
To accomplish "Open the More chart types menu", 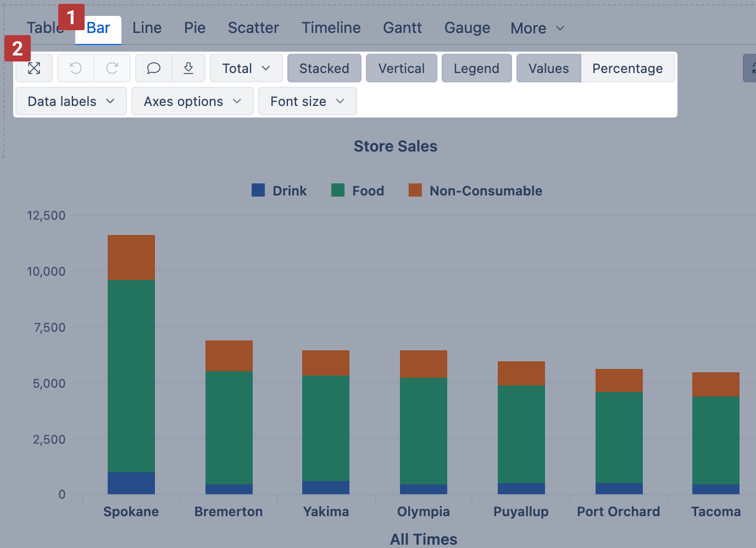I will 537,28.
